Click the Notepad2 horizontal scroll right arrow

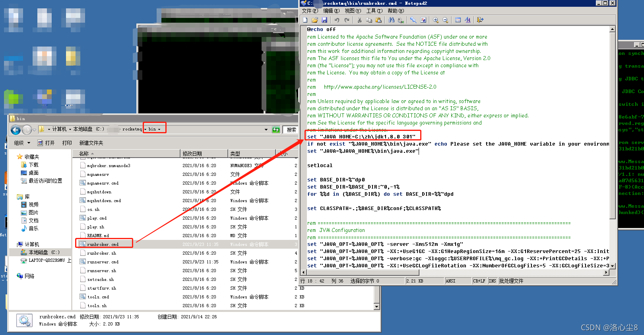pos(606,273)
